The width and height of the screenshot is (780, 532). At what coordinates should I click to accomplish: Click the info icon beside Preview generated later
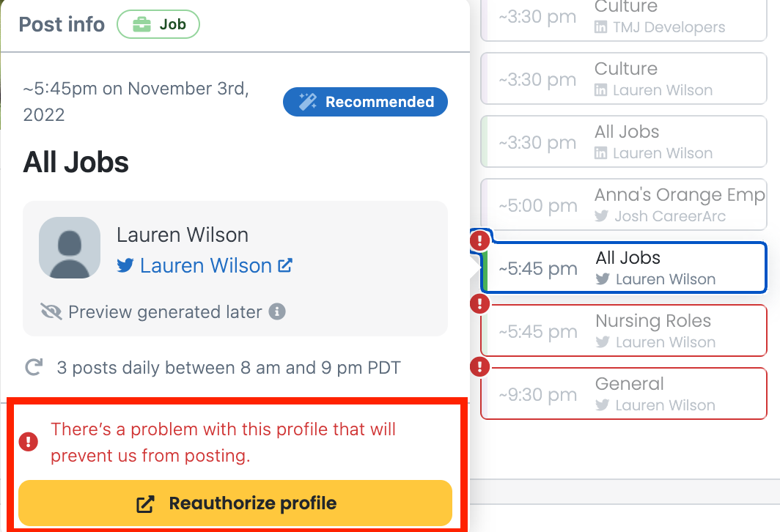coord(277,312)
